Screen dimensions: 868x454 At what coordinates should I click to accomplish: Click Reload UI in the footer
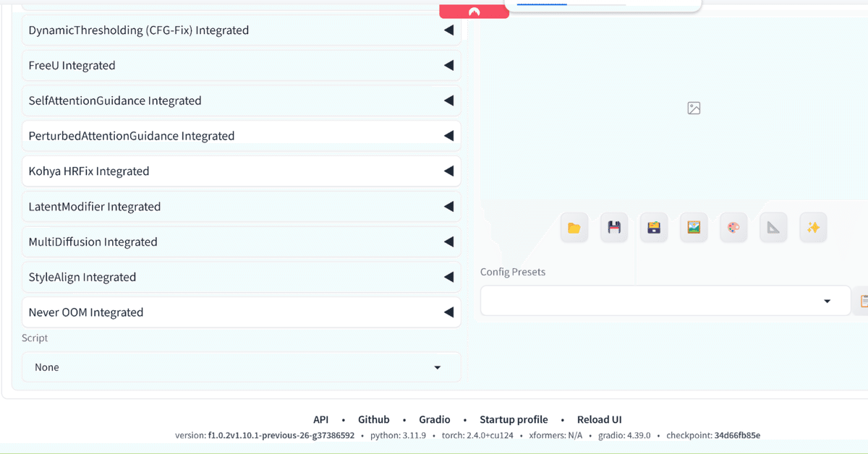pyautogui.click(x=599, y=419)
